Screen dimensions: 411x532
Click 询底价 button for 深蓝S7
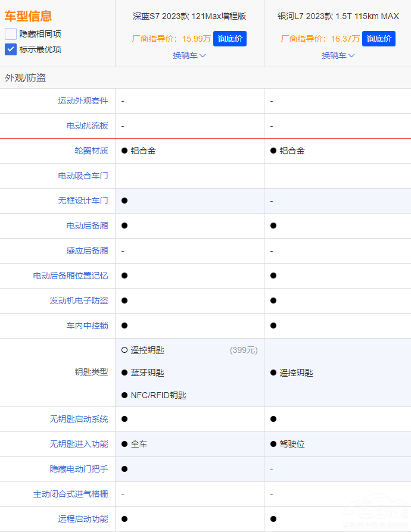coord(229,39)
